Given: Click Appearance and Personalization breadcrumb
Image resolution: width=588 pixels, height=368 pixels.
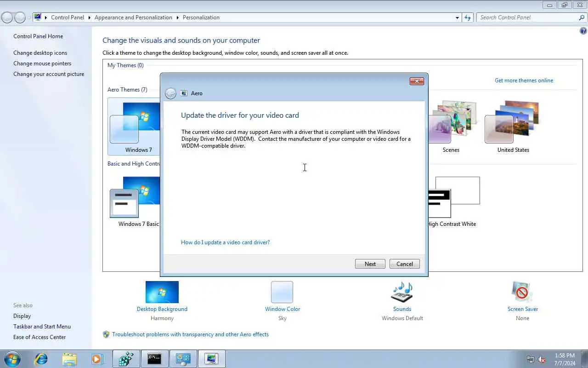Looking at the screenshot, I should (x=133, y=17).
